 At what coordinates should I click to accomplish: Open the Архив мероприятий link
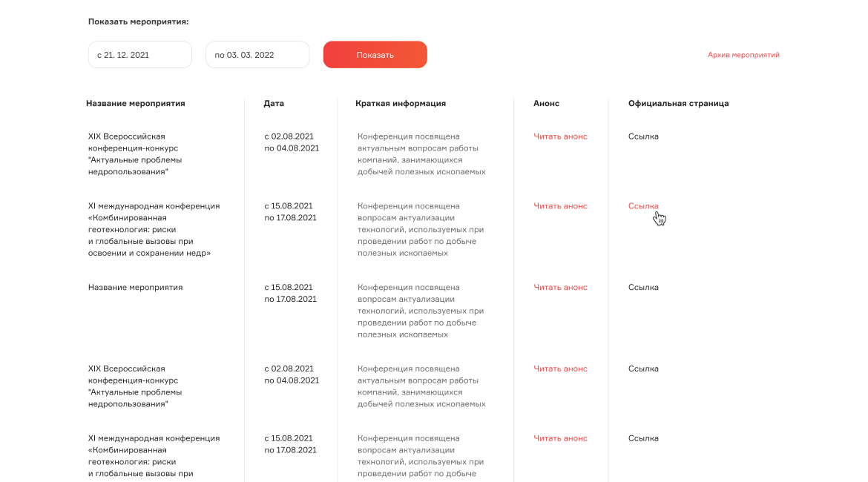[743, 55]
